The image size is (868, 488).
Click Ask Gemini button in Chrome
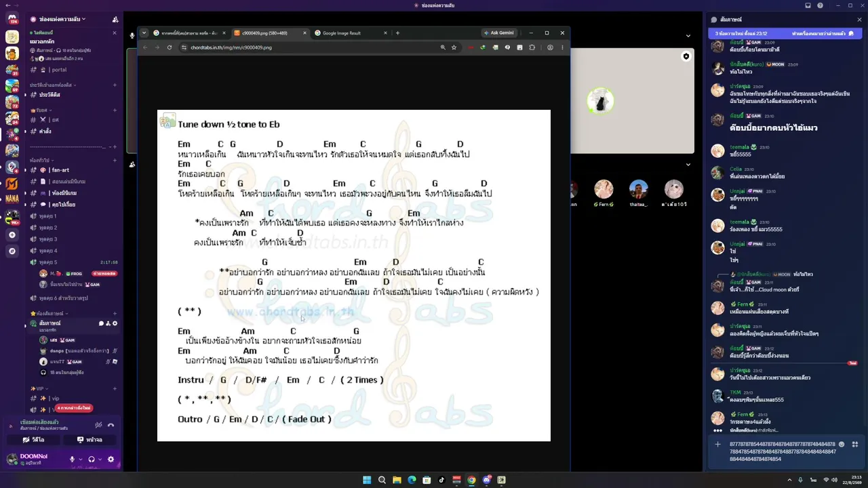point(499,33)
